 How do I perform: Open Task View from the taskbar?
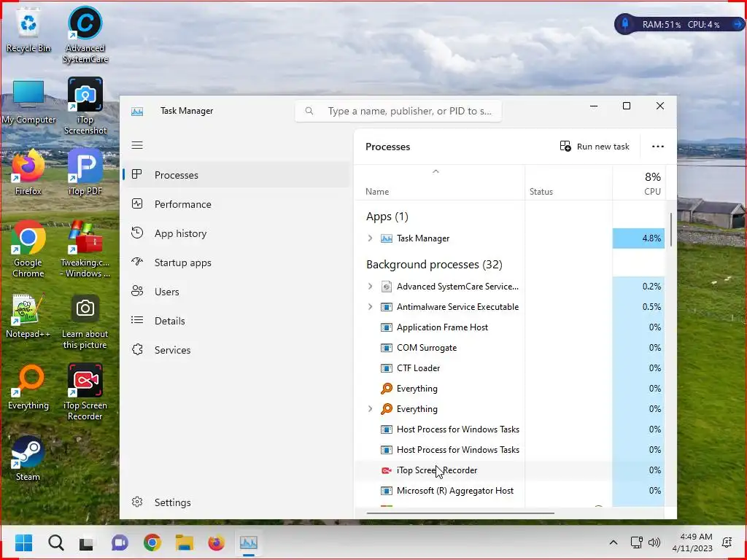click(x=88, y=542)
